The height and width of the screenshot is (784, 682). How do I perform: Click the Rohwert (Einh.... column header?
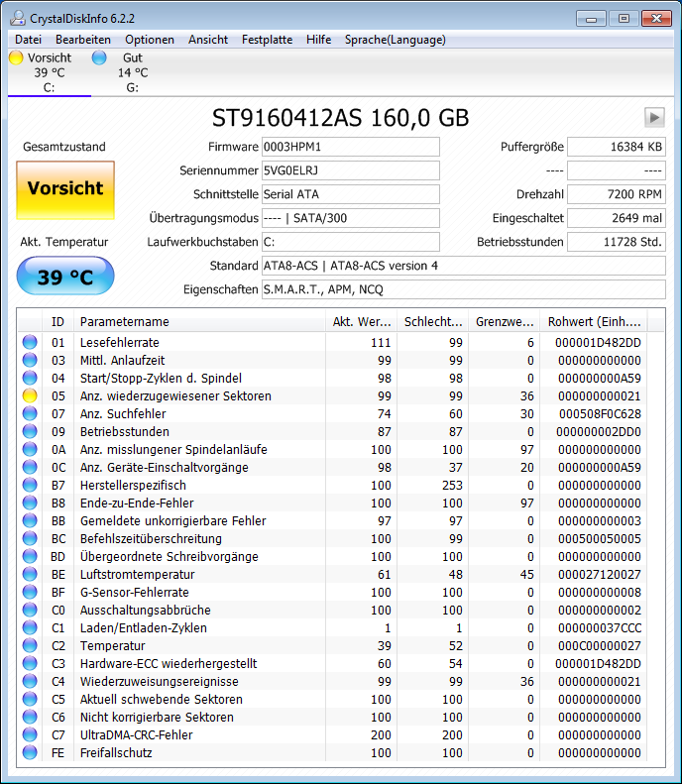[x=594, y=321]
